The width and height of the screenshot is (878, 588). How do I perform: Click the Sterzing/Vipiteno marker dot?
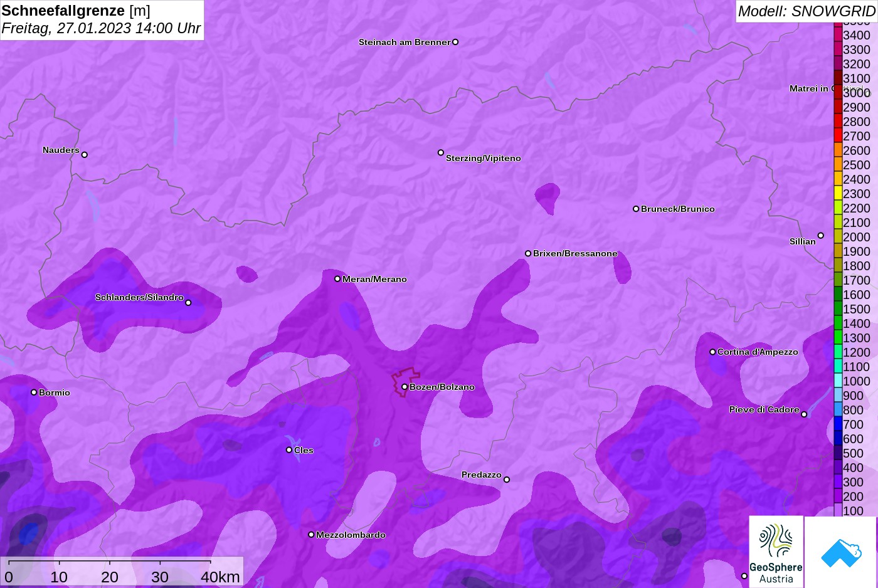[441, 152]
